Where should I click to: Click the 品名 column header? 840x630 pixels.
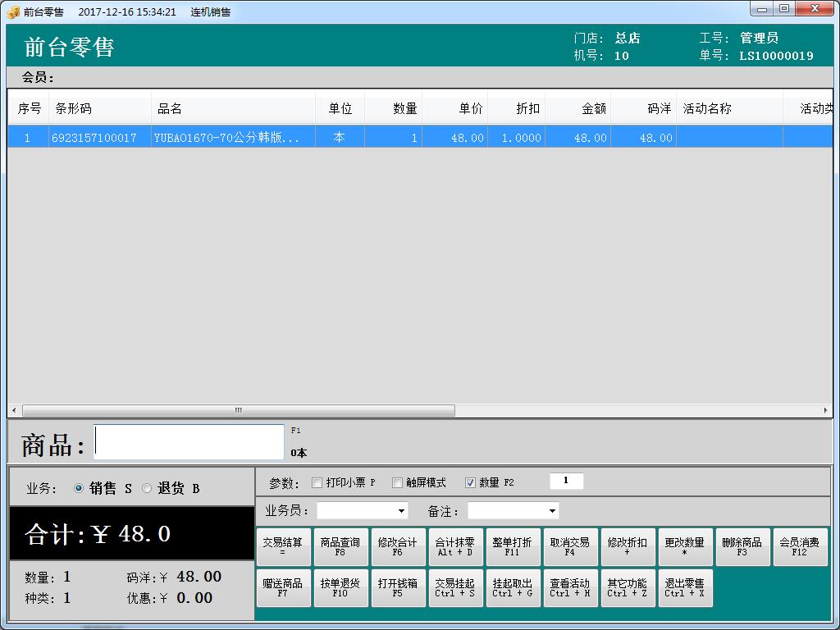click(234, 108)
